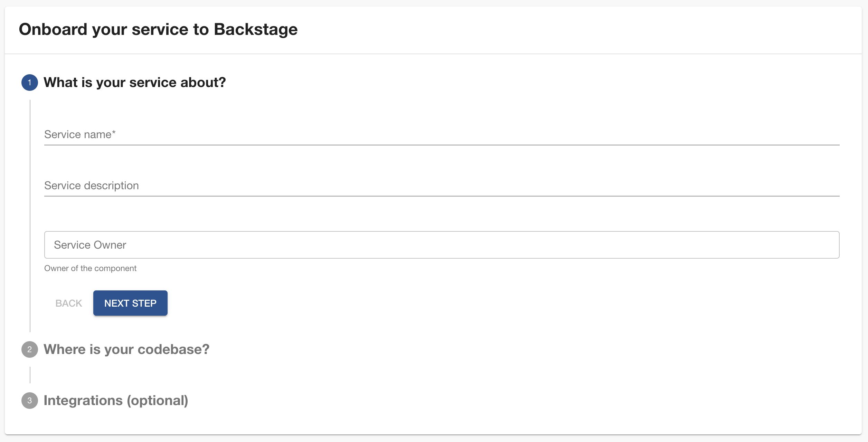Click the step 2 numbered circle icon
868x442 pixels.
click(30, 349)
